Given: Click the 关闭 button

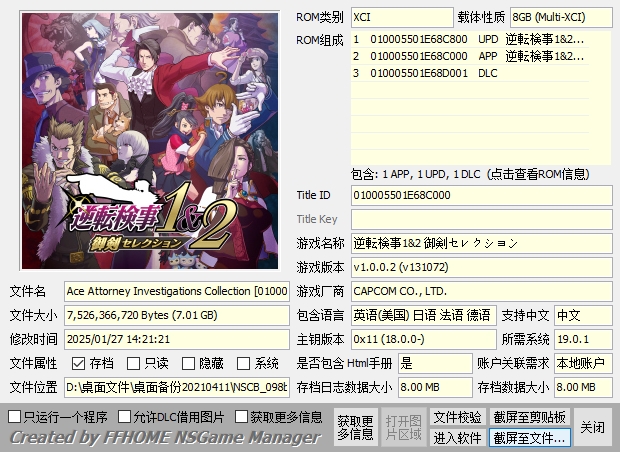Looking at the screenshot, I should (592, 427).
